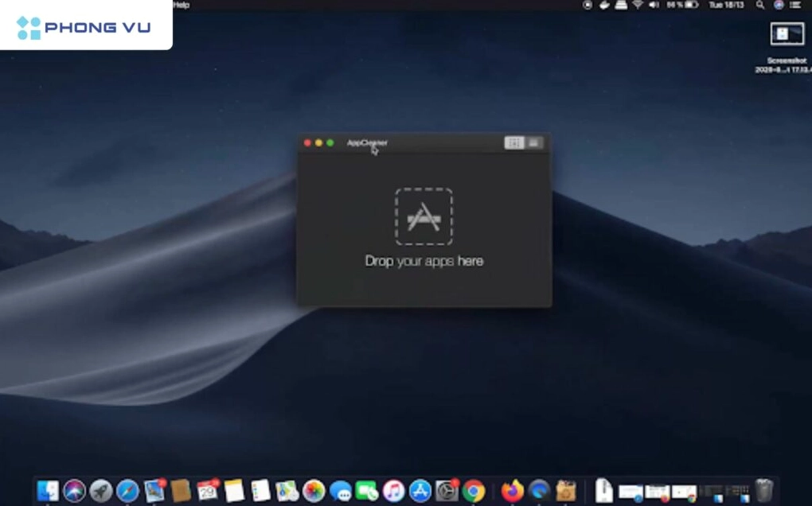The image size is (812, 506).
Task: Open Mail stamp icon in dock
Action: coord(154,490)
